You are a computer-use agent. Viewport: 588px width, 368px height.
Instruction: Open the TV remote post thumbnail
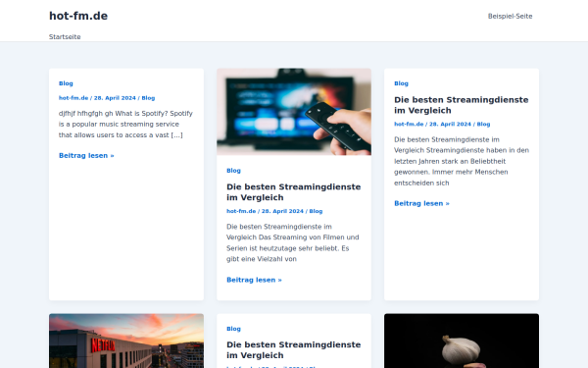click(294, 112)
